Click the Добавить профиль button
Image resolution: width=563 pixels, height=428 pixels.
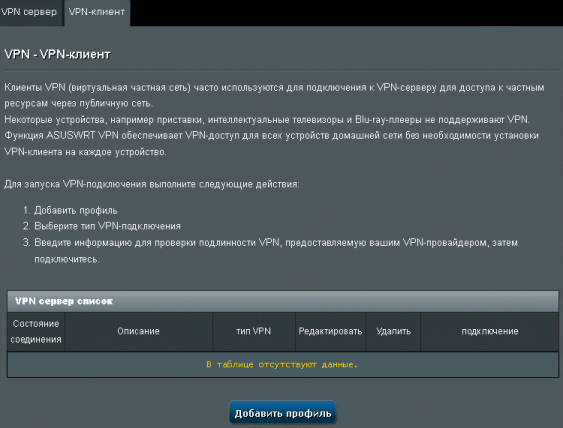[283, 413]
